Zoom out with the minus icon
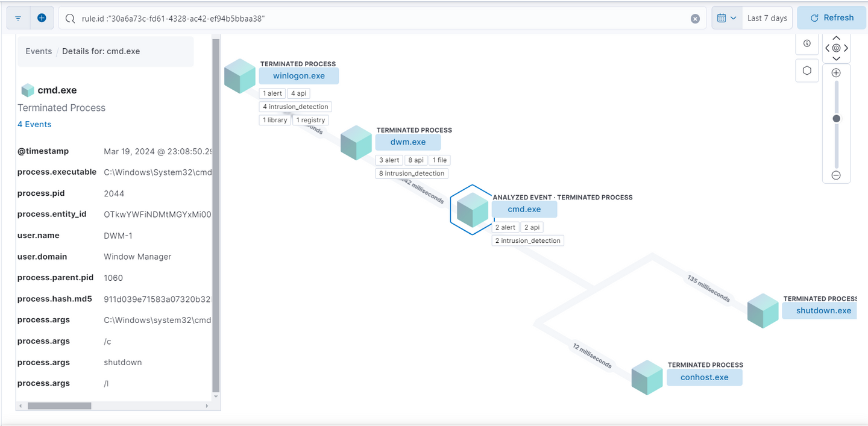 [x=836, y=175]
